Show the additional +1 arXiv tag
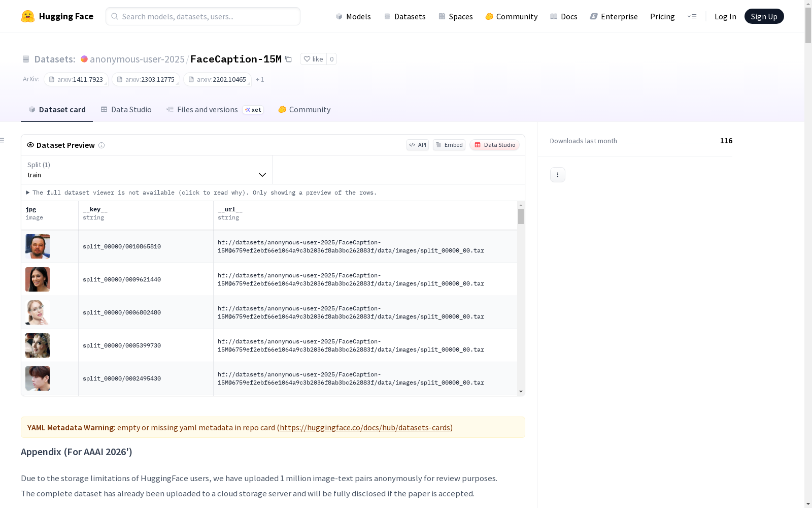The image size is (812, 508). (260, 80)
